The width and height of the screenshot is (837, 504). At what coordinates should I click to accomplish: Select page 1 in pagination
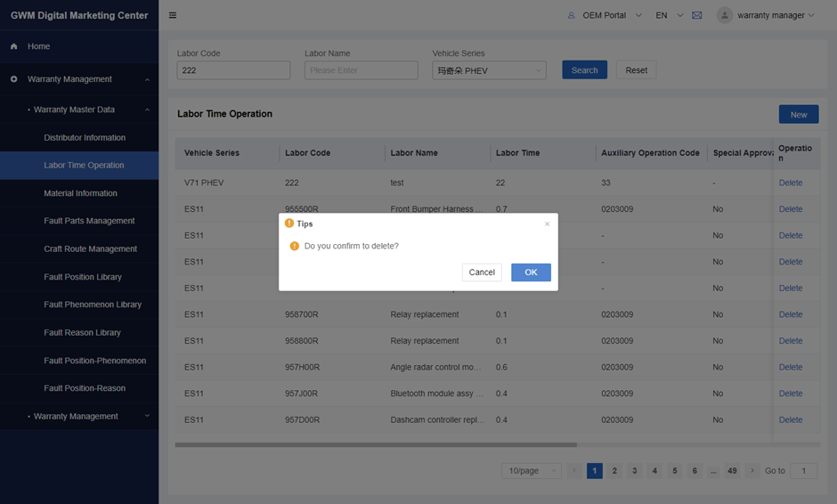coord(594,470)
